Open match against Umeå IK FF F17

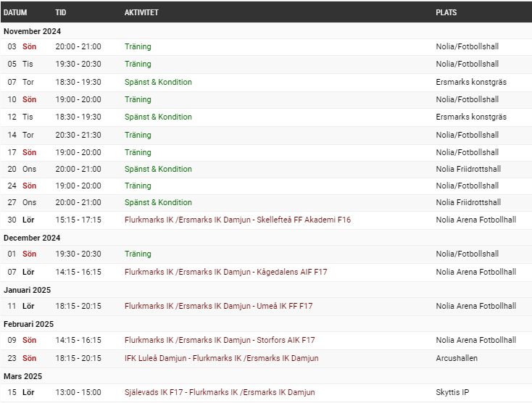[x=218, y=306]
